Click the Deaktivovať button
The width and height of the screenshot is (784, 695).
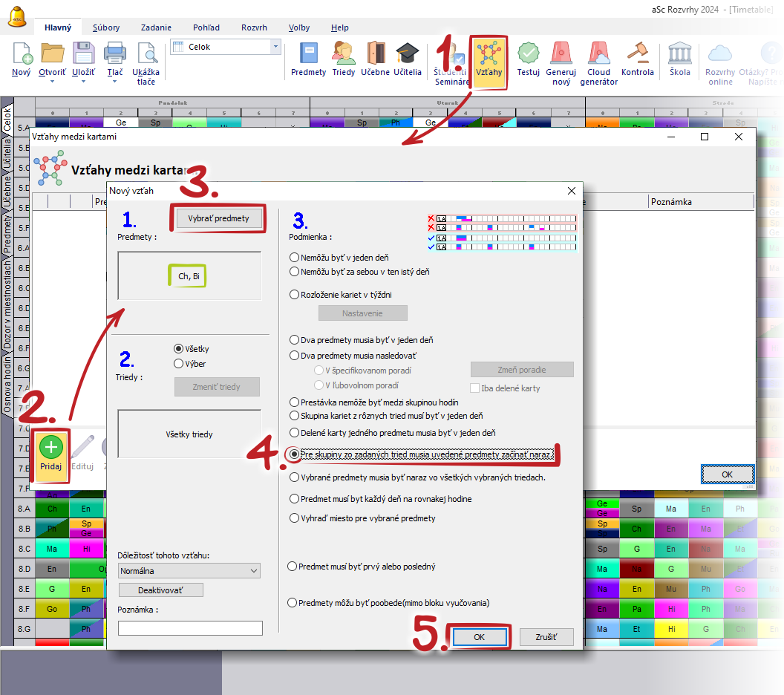[160, 590]
